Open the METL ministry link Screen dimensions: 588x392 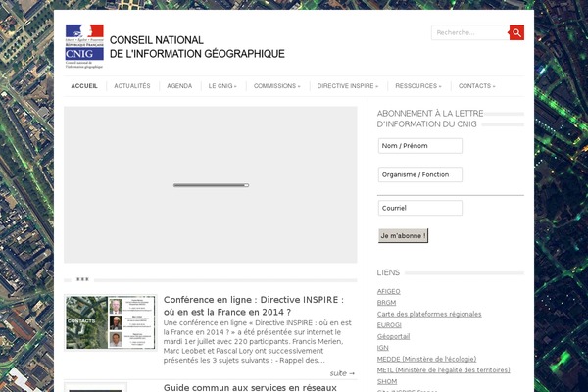443,370
